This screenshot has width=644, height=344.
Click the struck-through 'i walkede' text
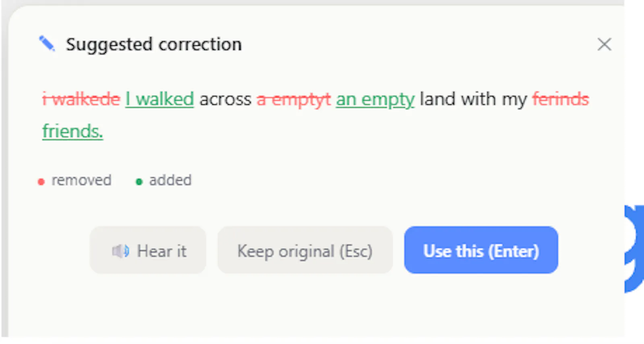click(x=81, y=99)
